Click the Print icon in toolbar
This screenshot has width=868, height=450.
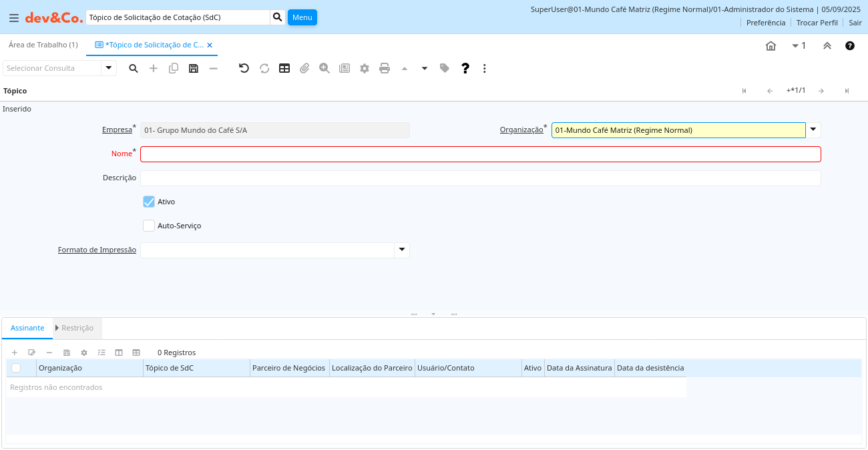point(385,68)
